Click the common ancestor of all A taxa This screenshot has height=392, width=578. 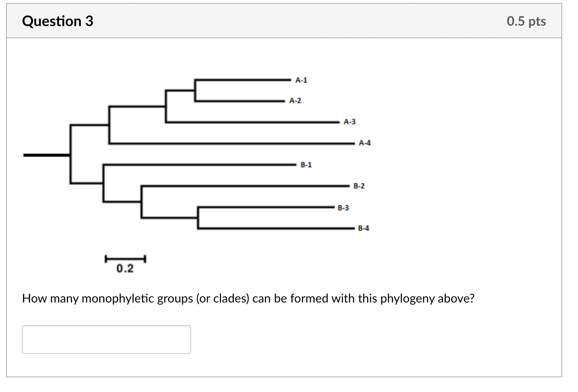109,125
